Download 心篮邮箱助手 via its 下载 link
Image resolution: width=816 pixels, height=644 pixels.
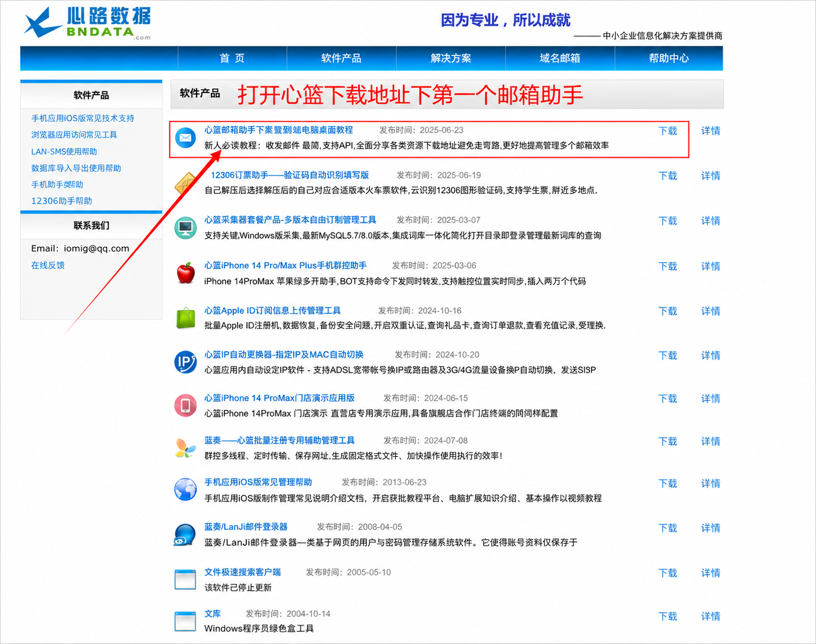668,131
